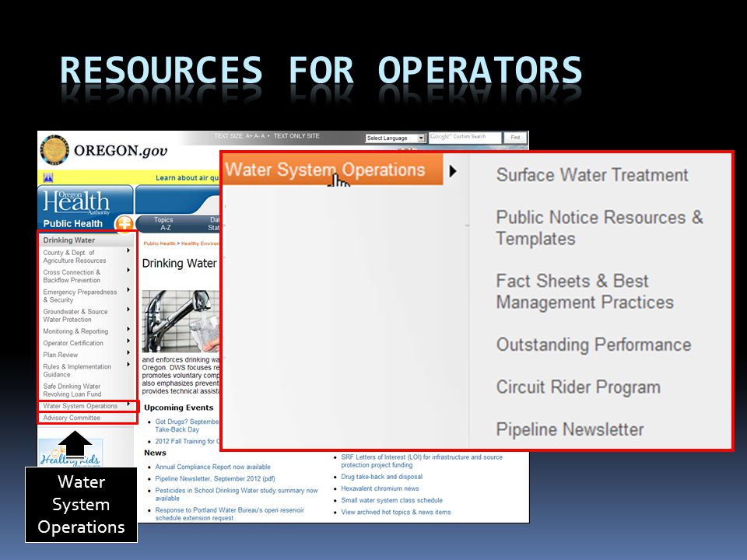Open Small water system class schedule link

click(391, 500)
